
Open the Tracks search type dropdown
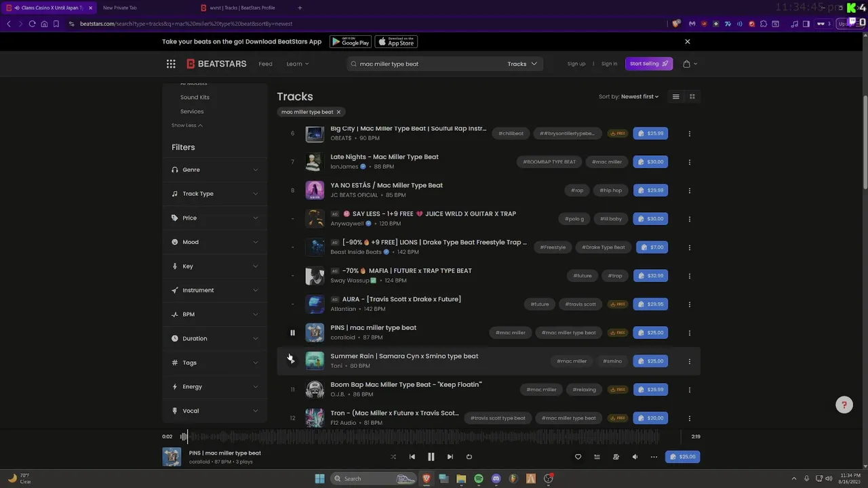[522, 64]
